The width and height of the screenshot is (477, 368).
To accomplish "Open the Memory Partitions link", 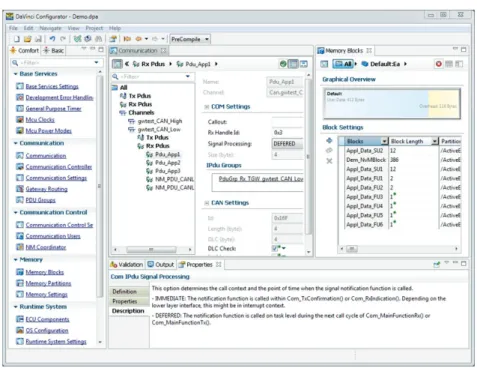I will (48, 283).
